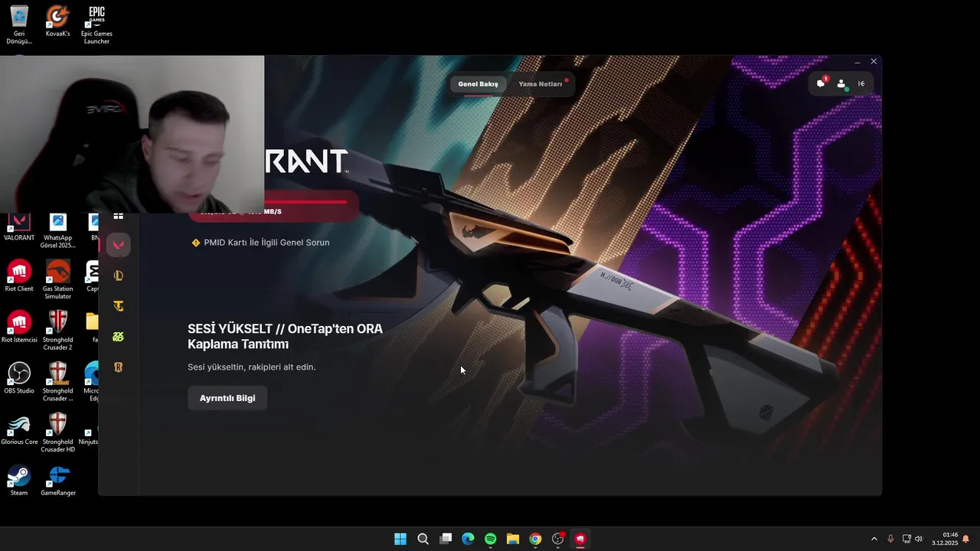Expand the hidden system tray icons
The width and height of the screenshot is (980, 551).
coord(874,539)
